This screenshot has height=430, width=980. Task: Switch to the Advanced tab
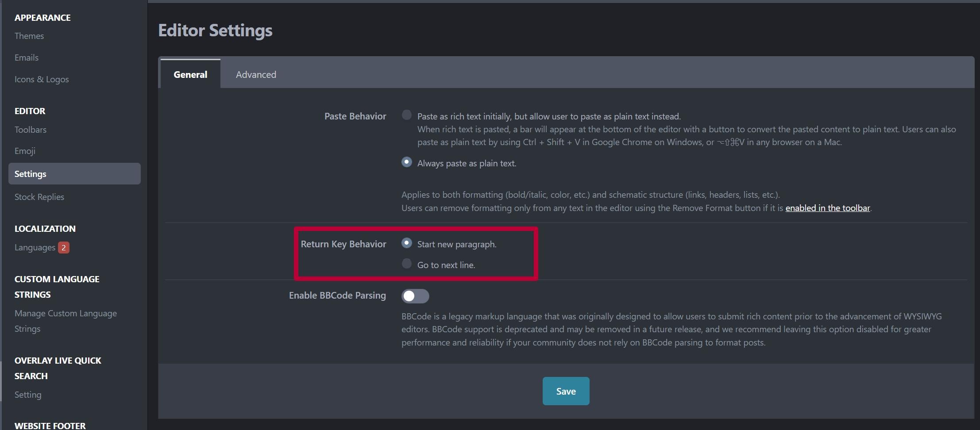point(256,74)
